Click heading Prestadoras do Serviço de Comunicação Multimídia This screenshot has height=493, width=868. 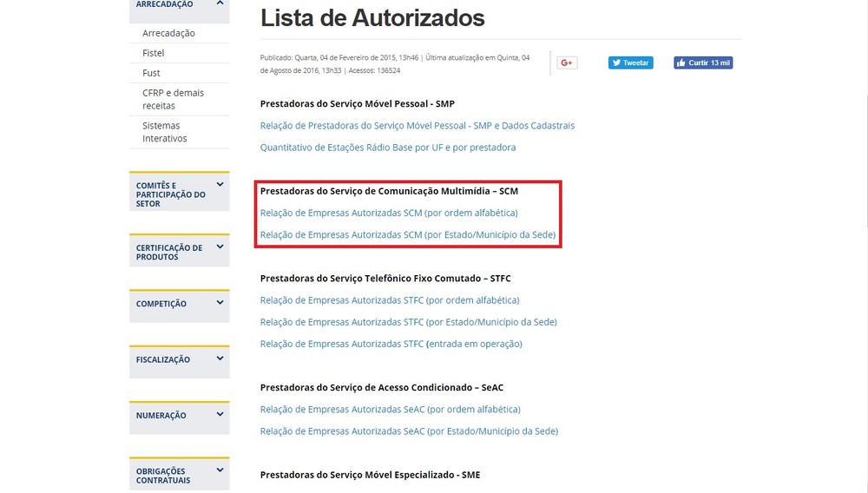(389, 191)
